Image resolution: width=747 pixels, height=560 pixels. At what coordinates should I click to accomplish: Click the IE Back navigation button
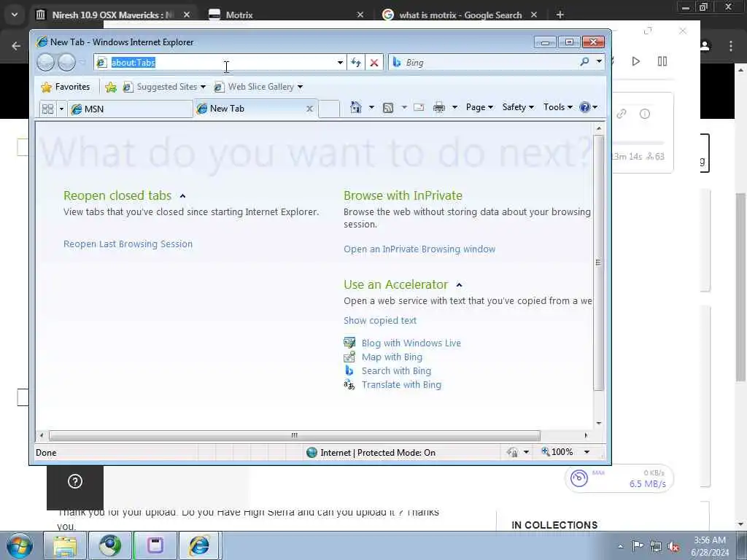(45, 62)
